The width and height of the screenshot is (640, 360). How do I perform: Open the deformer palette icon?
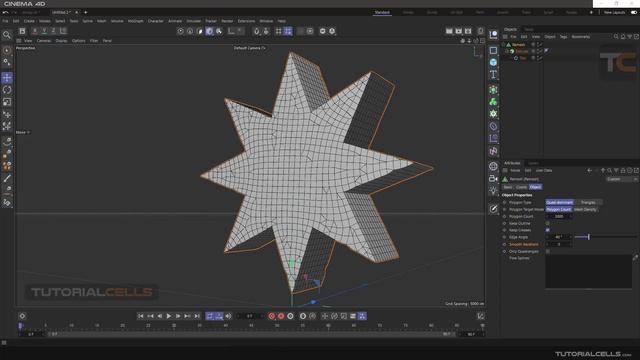click(x=493, y=126)
